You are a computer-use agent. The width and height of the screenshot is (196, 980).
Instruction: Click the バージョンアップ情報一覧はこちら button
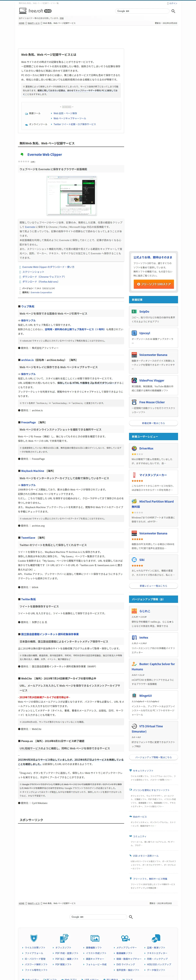tap(153, 757)
